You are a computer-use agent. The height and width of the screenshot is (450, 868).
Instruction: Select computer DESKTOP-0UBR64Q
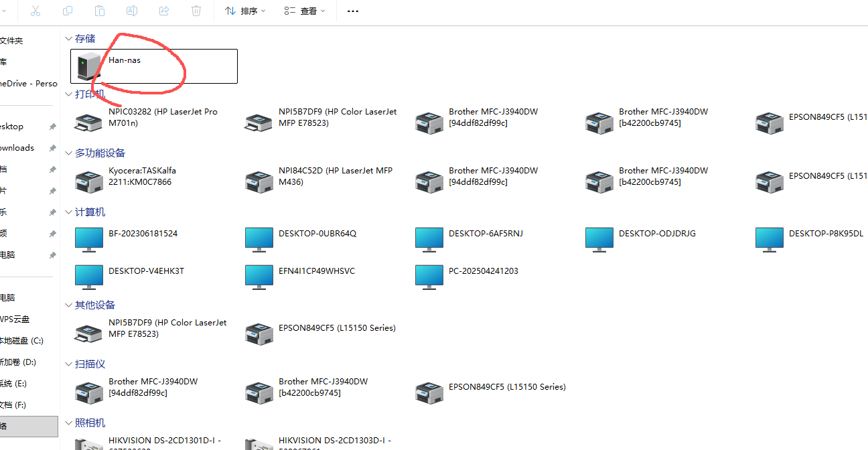324,239
